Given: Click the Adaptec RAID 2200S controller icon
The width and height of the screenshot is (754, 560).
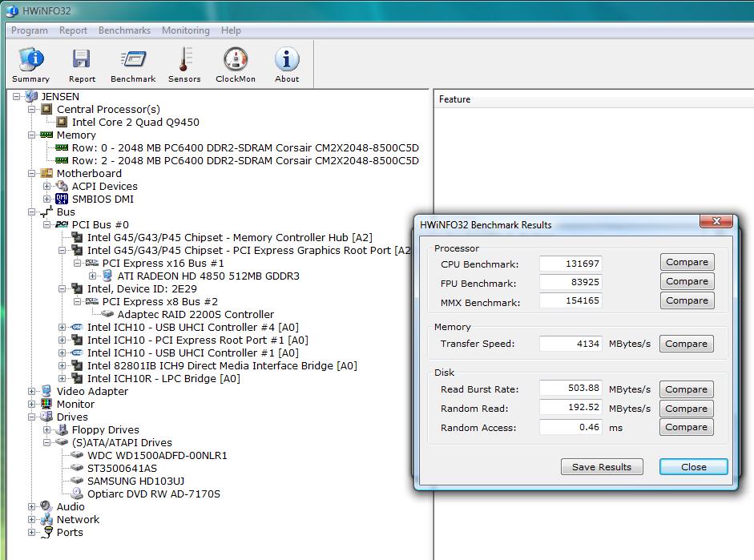Looking at the screenshot, I should pyautogui.click(x=107, y=314).
